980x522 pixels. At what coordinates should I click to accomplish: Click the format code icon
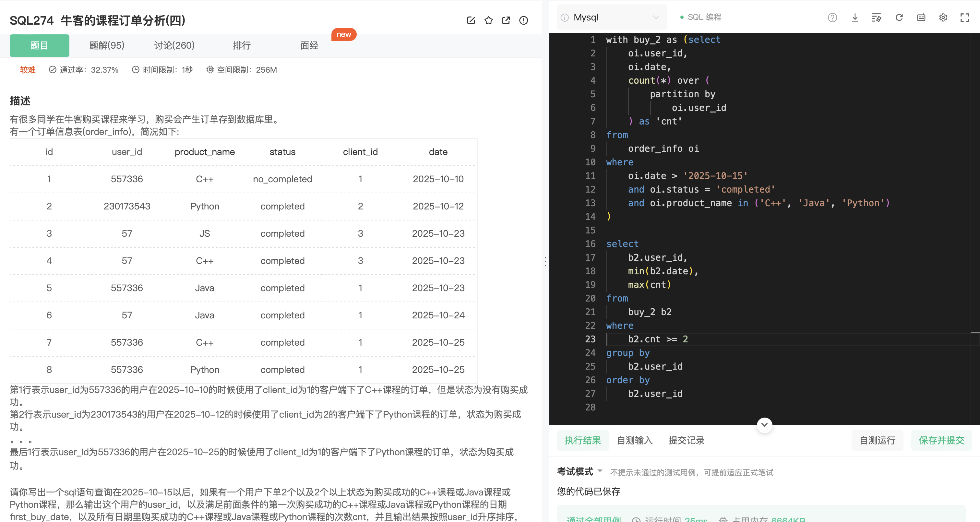click(876, 18)
